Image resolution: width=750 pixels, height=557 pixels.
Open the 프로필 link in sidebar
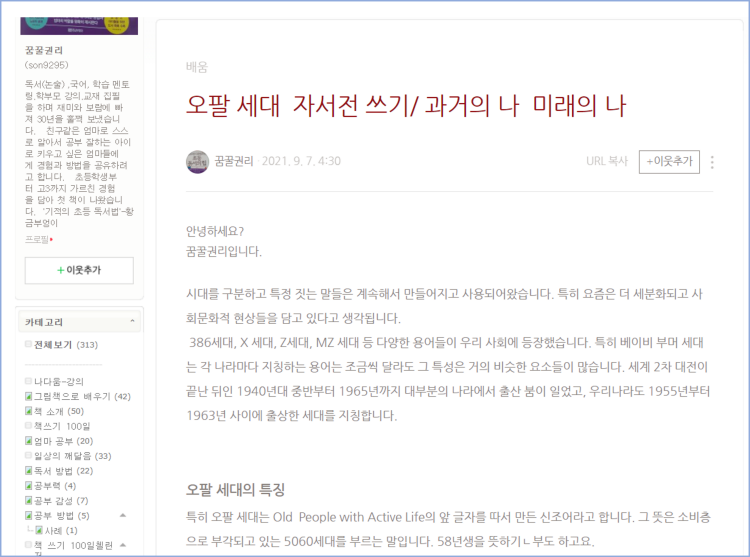tap(38, 240)
